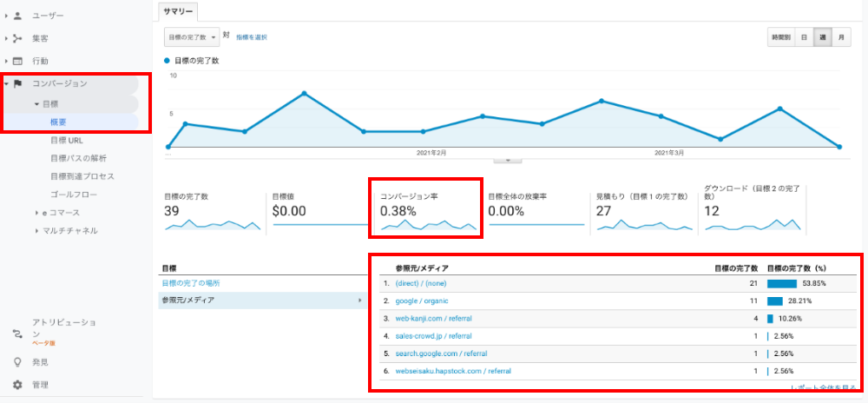868x403 pixels.
Task: Click the Behavior (行動) panel icon
Action: point(17,61)
